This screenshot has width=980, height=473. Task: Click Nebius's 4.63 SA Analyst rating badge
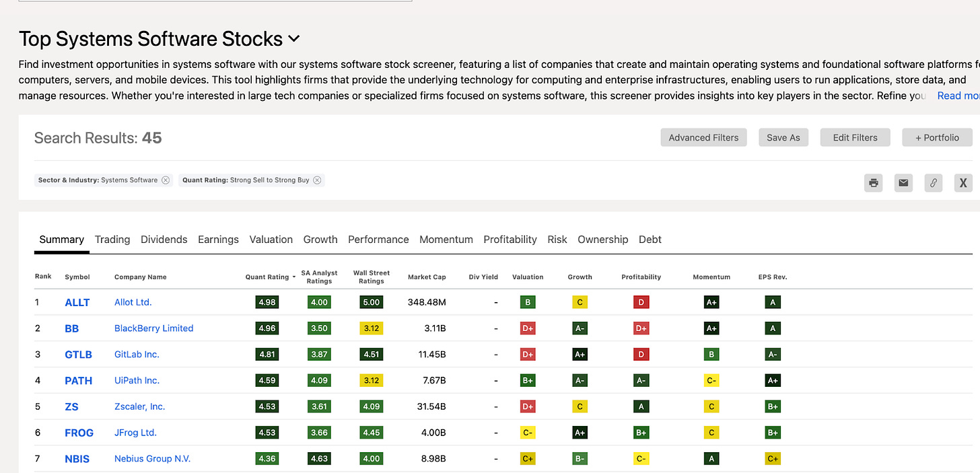tap(319, 459)
